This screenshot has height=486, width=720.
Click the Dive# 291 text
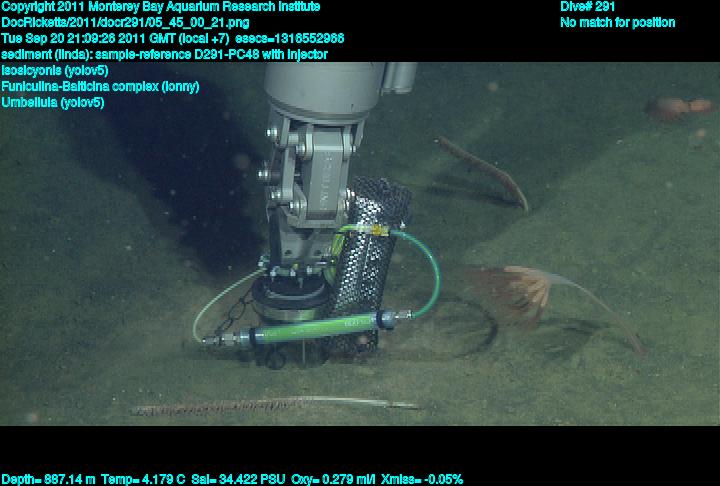pos(587,7)
